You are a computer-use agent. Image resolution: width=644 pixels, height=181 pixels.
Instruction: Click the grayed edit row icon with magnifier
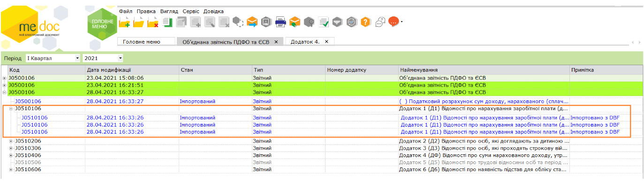(x=210, y=22)
